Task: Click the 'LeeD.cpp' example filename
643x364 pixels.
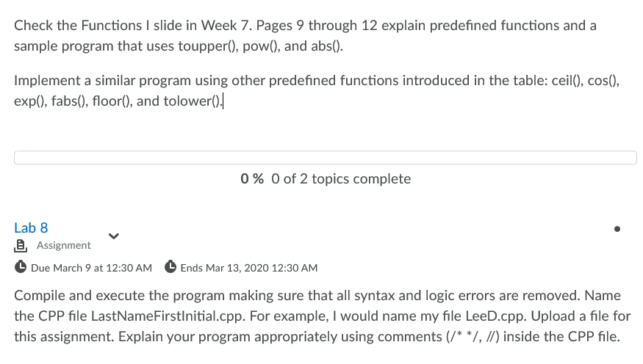Action: 496,316
